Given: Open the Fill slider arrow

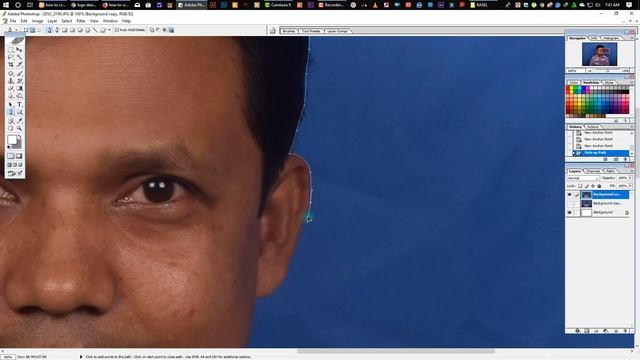Looking at the screenshot, I should (630, 186).
